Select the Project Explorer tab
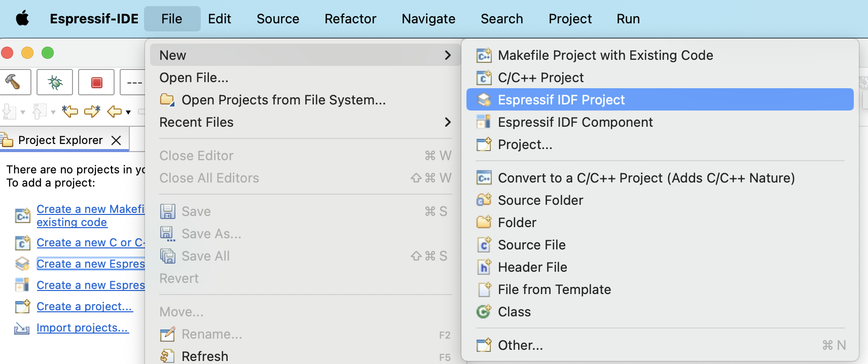Screen dimensions: 868x364 pos(60,140)
